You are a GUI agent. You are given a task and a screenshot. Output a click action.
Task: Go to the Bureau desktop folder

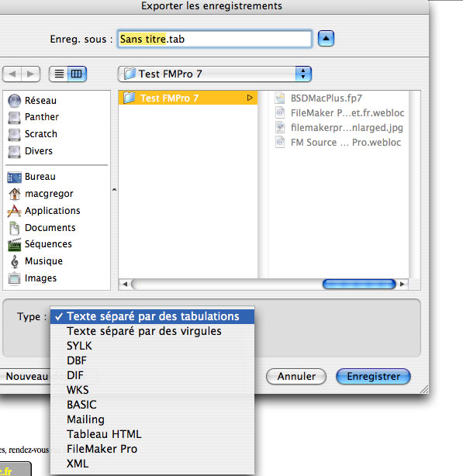click(x=32, y=177)
